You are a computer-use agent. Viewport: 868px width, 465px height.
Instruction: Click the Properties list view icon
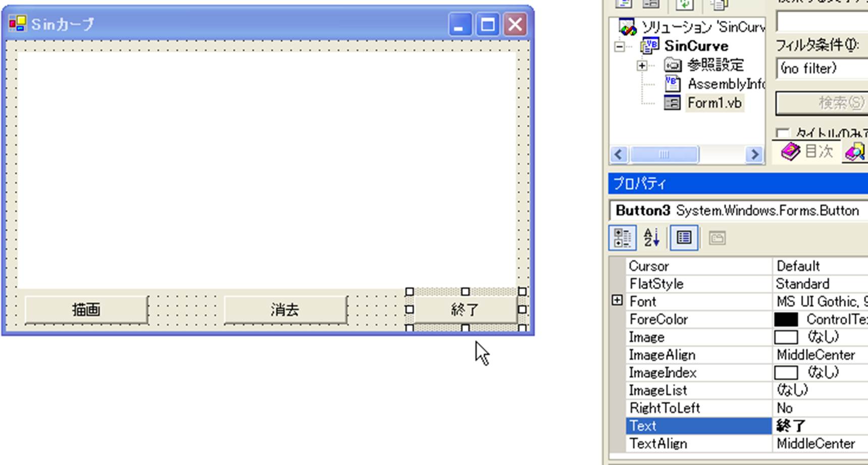click(x=684, y=238)
